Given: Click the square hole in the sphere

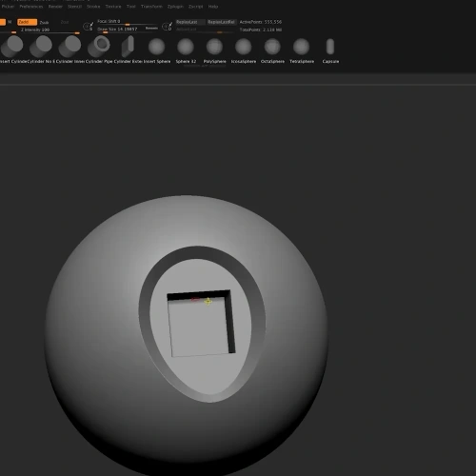Looking at the screenshot, I should 201,323.
